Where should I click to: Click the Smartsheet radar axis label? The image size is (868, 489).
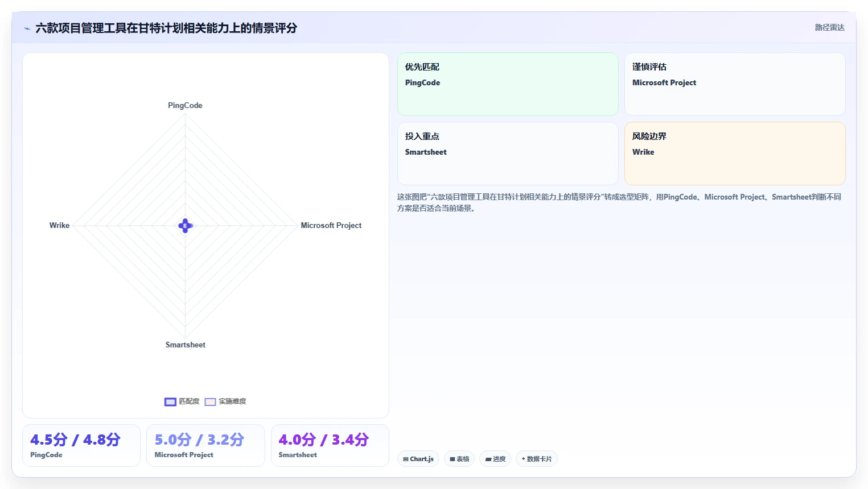[x=186, y=345]
